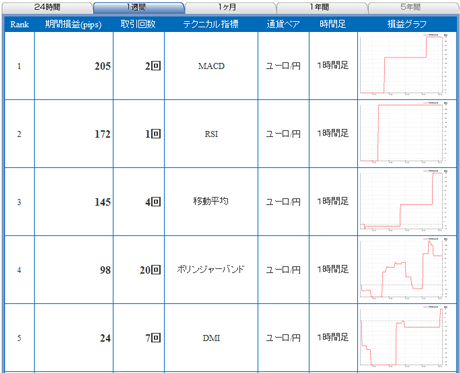
Task: Open the MACD profit graph thumbnail
Action: (x=404, y=64)
